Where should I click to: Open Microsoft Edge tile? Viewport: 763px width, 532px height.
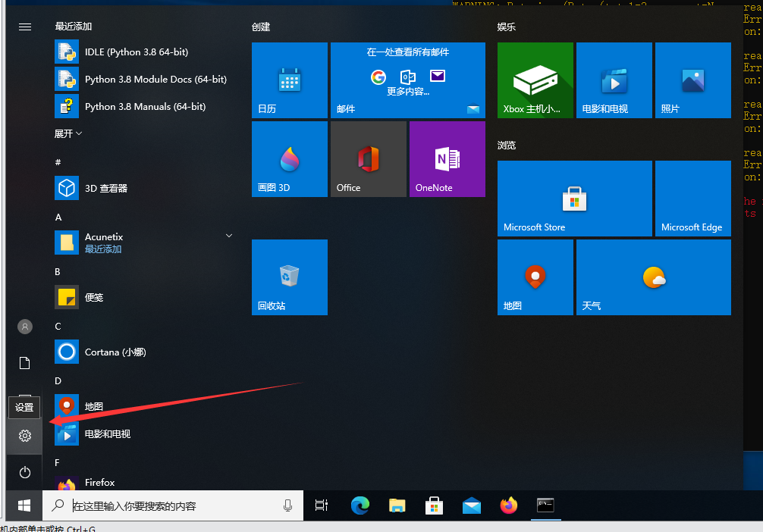[692, 199]
